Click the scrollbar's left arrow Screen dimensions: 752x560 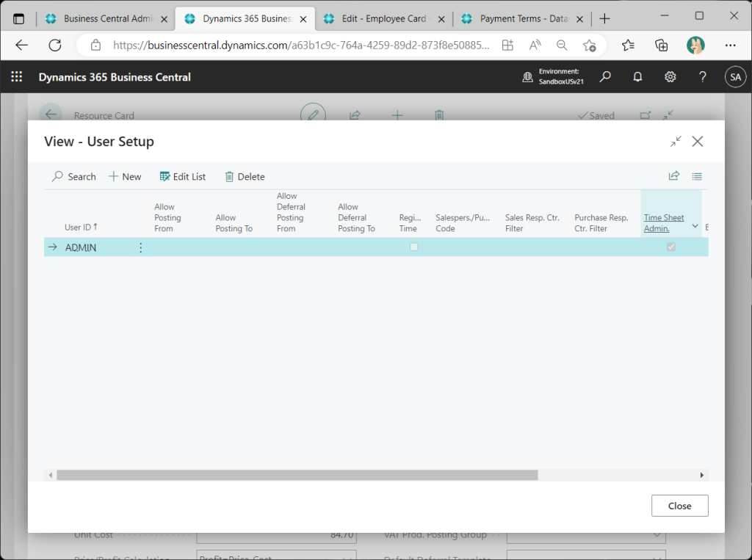tap(51, 475)
